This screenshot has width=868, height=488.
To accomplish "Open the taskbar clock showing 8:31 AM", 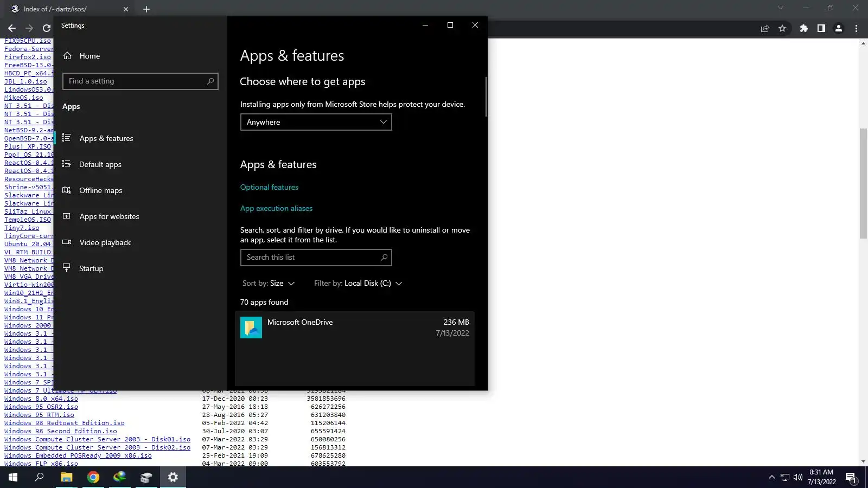I will [822, 477].
